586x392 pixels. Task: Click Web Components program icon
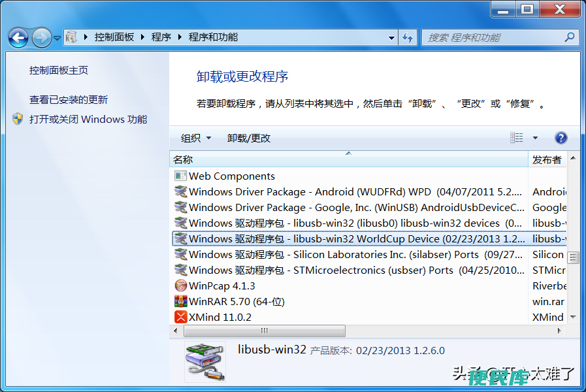(x=180, y=176)
